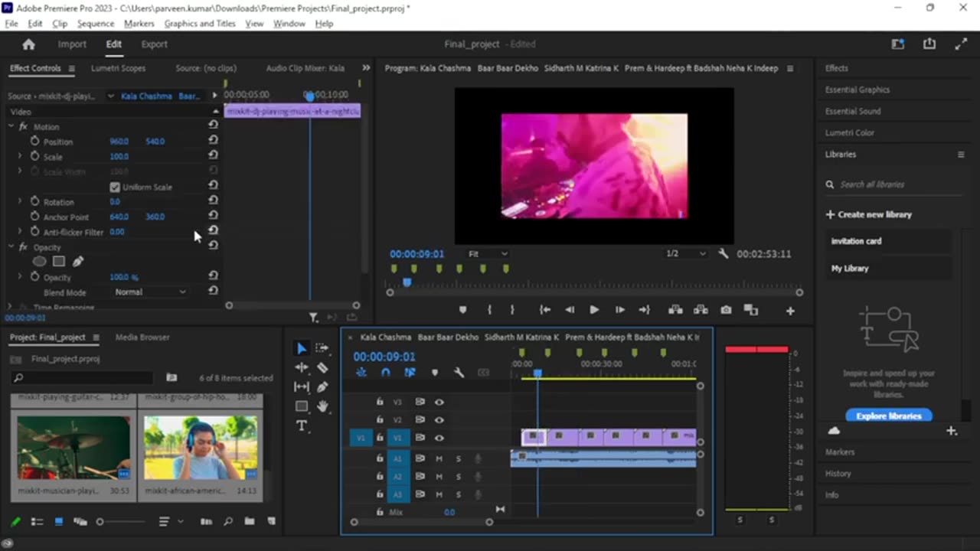
Task: Open the invitation card library
Action: tap(887, 241)
